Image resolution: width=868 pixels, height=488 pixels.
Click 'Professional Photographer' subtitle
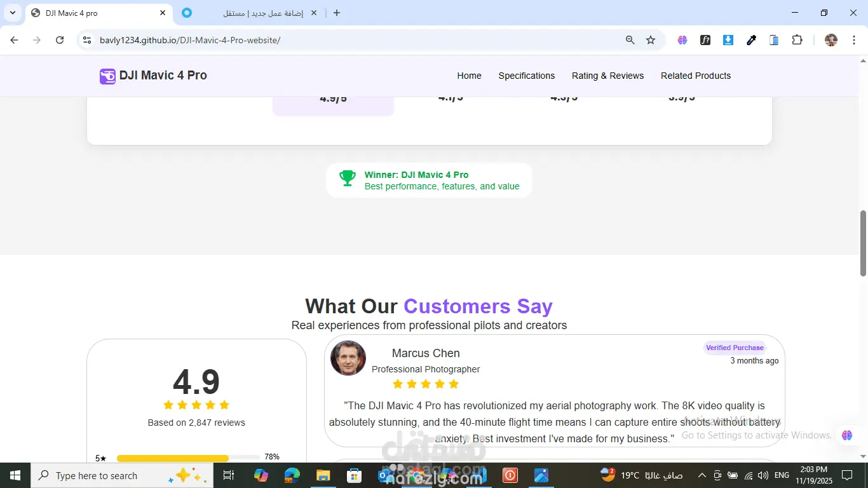coord(426,369)
